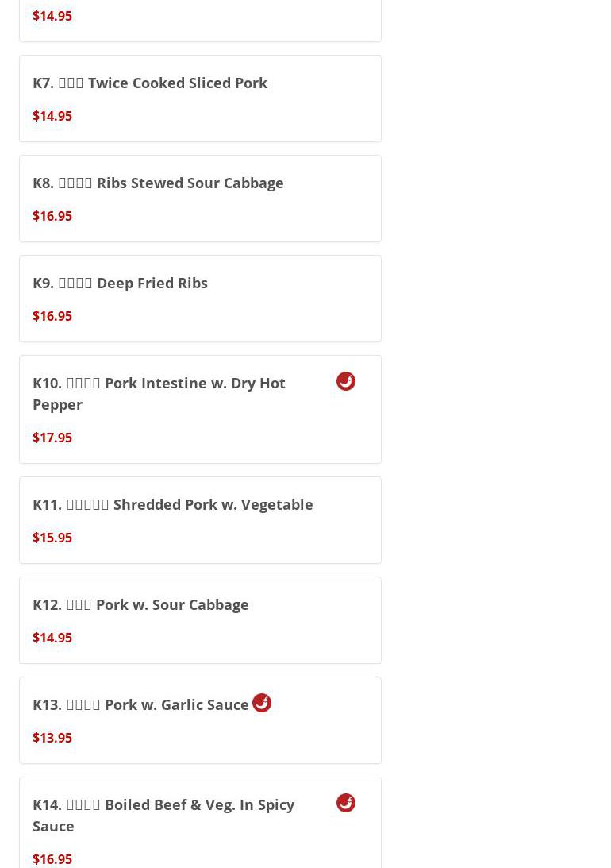Image resolution: width=611 pixels, height=868 pixels.
Task: Open K10 Pork Intestine w. Dry Hot Pepper
Action: [159, 393]
